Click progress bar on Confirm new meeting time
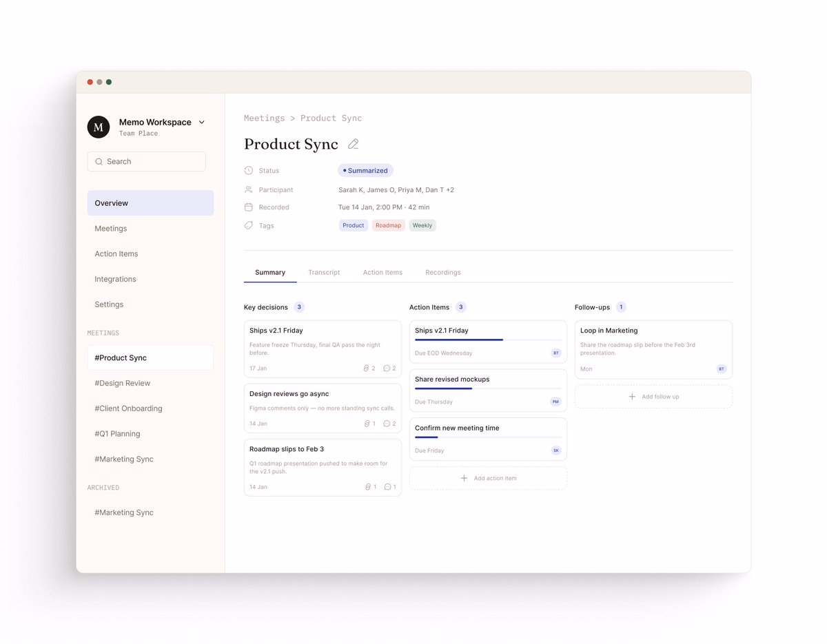This screenshot has height=644, width=827. [488, 437]
